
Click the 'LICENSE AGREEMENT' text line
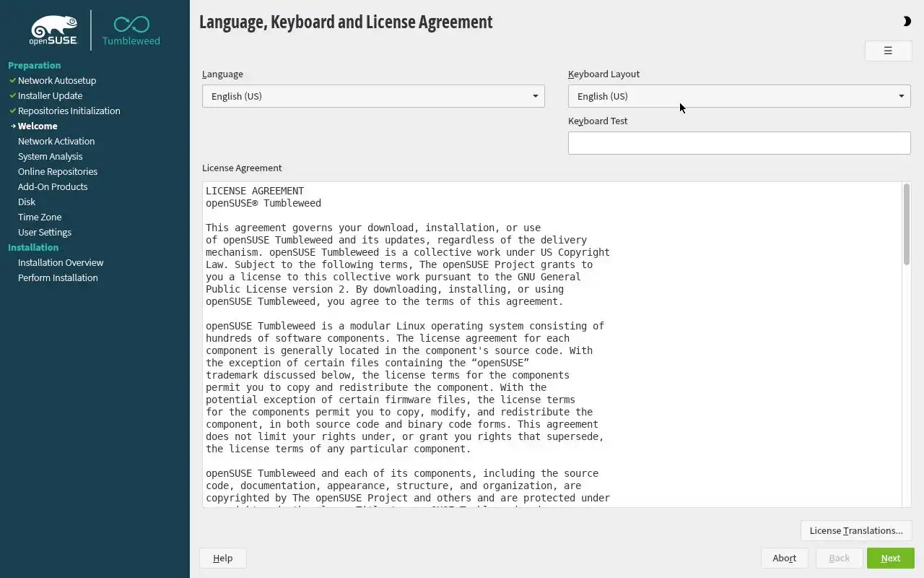click(255, 191)
